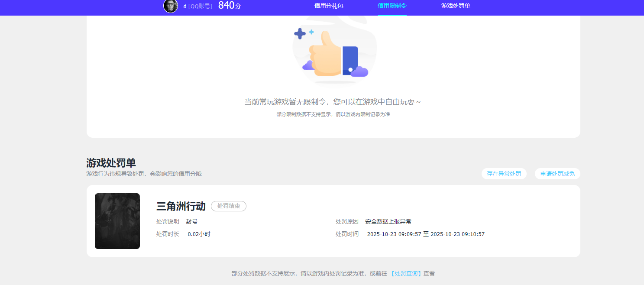Click the 存在异常处罚 button
This screenshot has width=644, height=285.
[504, 174]
